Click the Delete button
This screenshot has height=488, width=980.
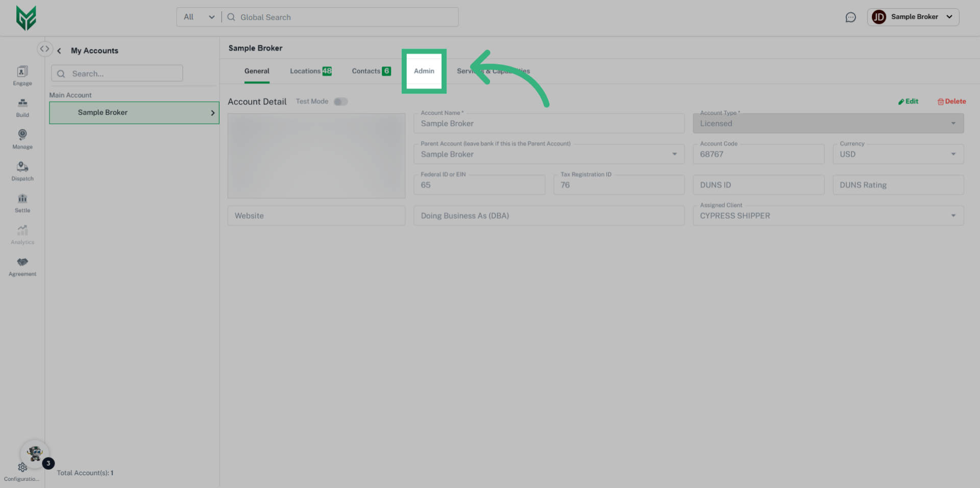(x=951, y=101)
